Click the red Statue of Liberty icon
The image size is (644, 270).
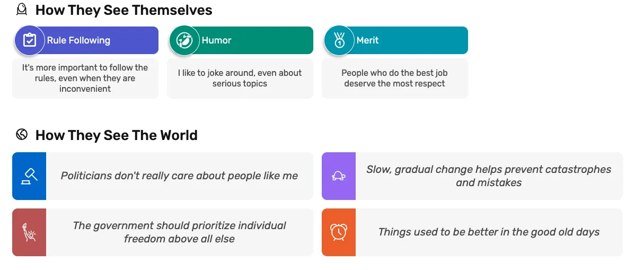29,232
